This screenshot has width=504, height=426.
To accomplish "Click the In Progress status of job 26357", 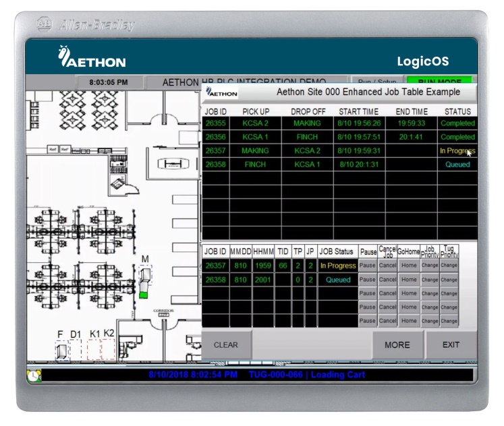I will tap(457, 151).
